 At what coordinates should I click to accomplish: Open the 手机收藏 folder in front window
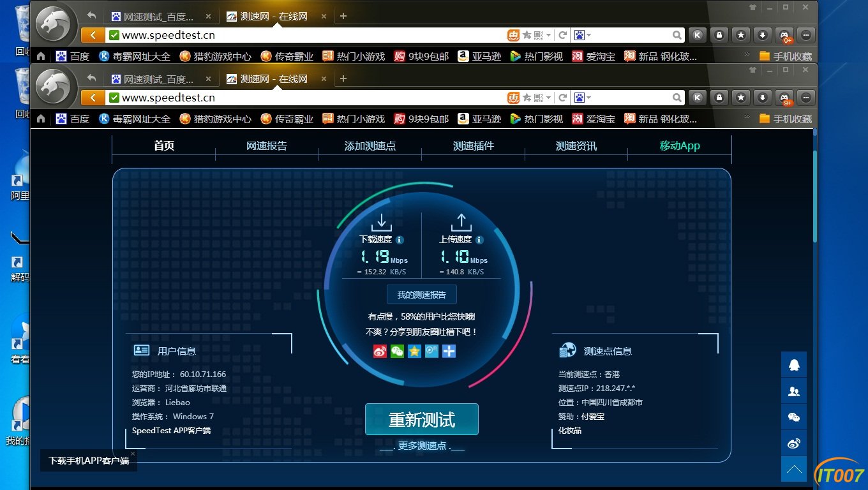pos(785,119)
